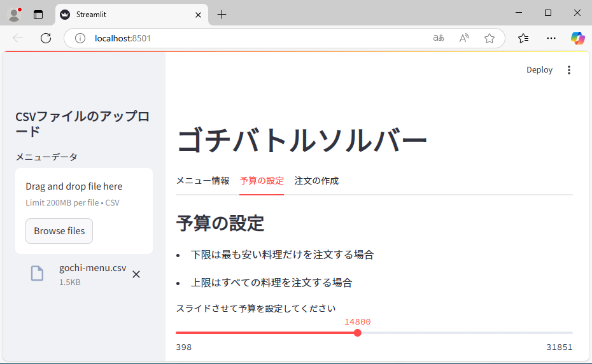Screen dimensions: 592x364
Task: Maximize the browser window
Action: tap(548, 13)
